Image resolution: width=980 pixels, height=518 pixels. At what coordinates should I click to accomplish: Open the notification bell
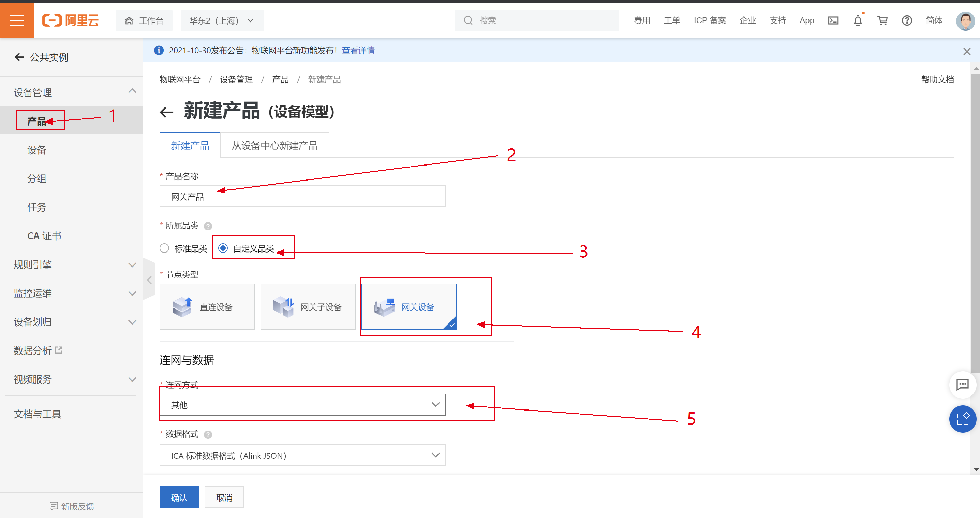[x=858, y=20]
